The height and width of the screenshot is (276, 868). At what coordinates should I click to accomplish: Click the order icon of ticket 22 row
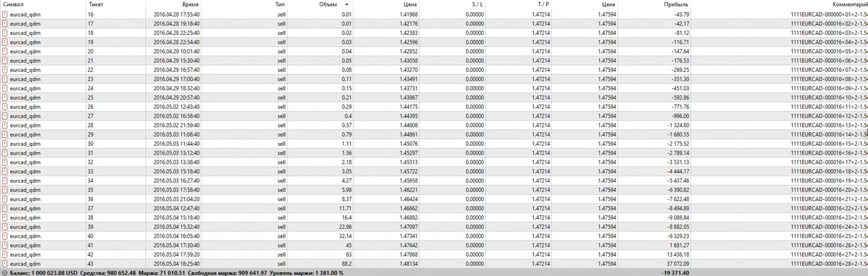(5, 69)
